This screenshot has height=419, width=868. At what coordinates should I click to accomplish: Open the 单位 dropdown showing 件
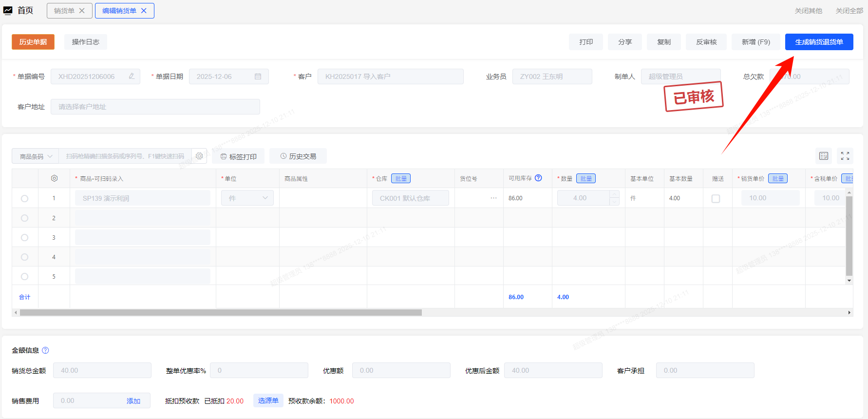pos(247,198)
